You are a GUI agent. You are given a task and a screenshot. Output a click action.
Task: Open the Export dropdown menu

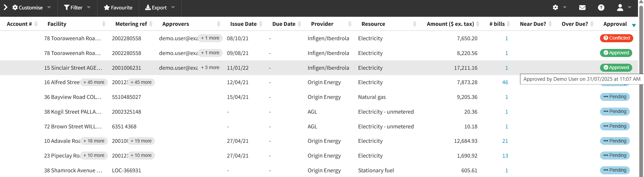tap(160, 8)
